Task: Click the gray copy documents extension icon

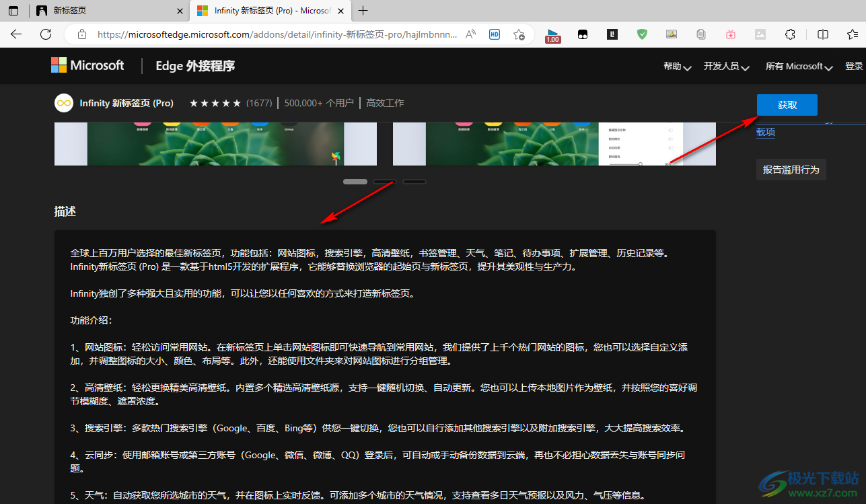Action: pyautogui.click(x=701, y=34)
